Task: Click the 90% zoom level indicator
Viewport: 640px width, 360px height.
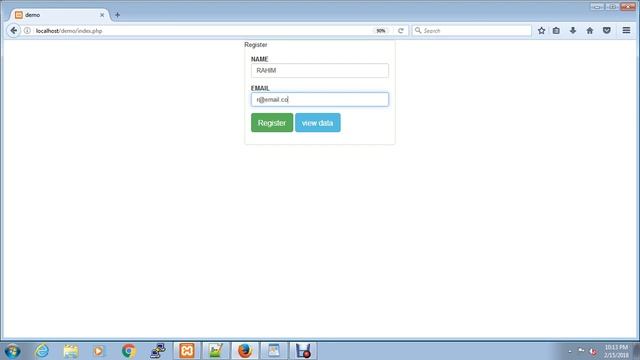Action: 381,31
